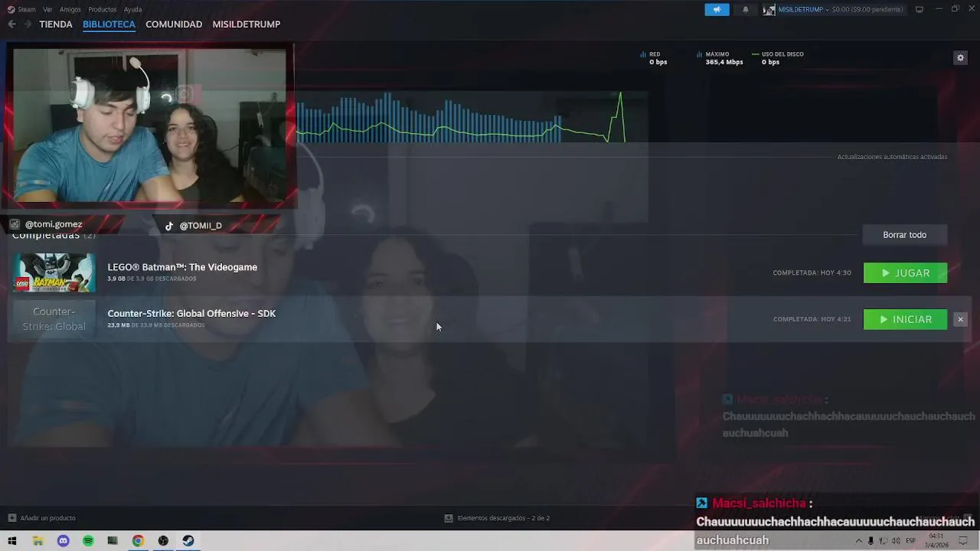Viewport: 980px width, 551px height.
Task: Click Añadir un producto
Action: pos(48,518)
